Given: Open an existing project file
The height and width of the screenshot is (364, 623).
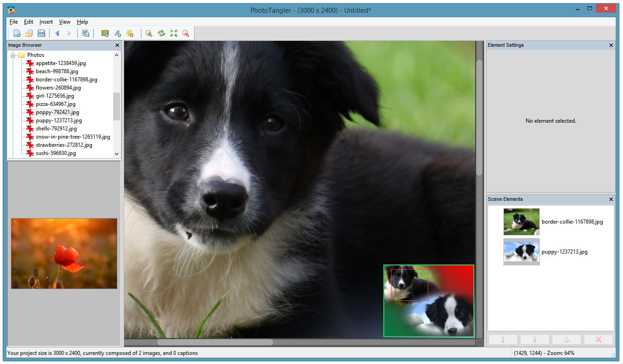Looking at the screenshot, I should coord(29,33).
